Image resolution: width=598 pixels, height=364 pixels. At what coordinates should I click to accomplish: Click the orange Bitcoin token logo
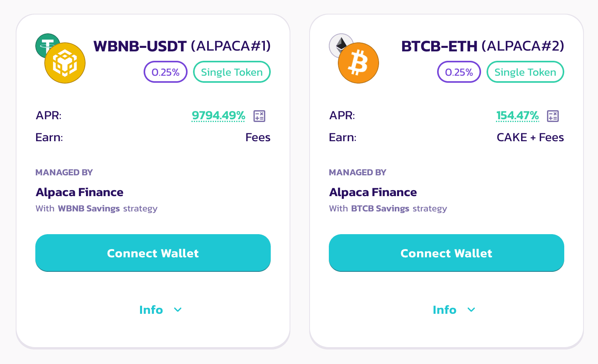pyautogui.click(x=359, y=63)
